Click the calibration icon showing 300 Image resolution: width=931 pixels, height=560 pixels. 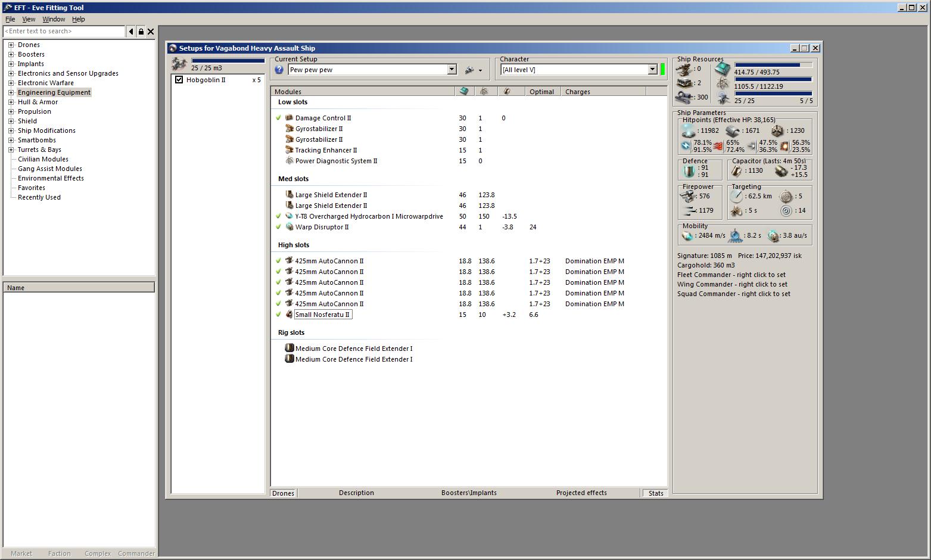click(684, 97)
